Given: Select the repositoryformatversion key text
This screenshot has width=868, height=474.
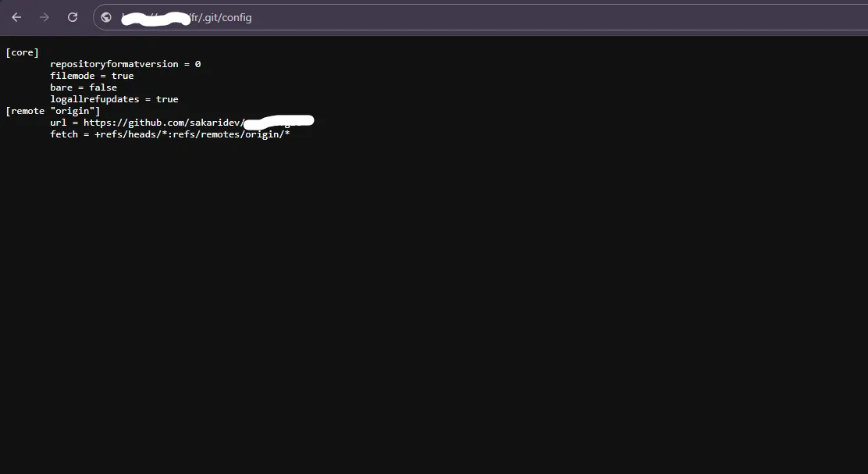Looking at the screenshot, I should [114, 64].
